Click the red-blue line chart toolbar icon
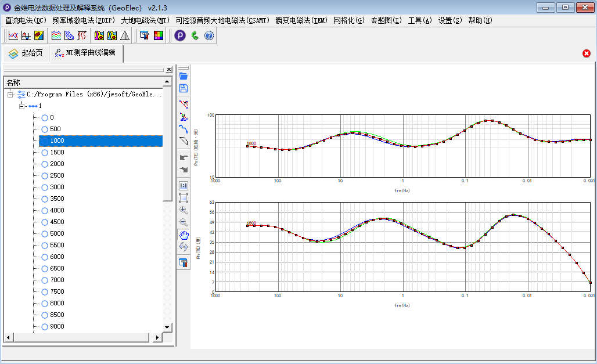Viewport: 597px width, 364px height. coord(13,35)
